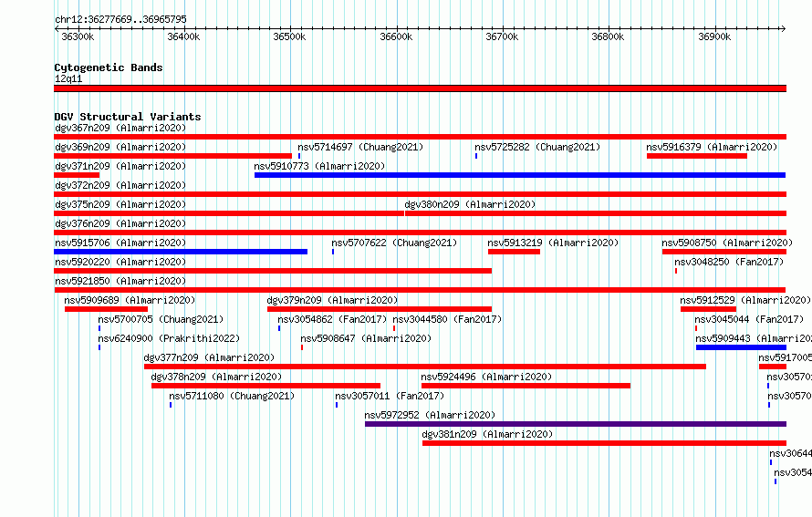Open the dgv377n209 (Almarri2020) label
The width and height of the screenshot is (812, 517).
pyautogui.click(x=209, y=357)
